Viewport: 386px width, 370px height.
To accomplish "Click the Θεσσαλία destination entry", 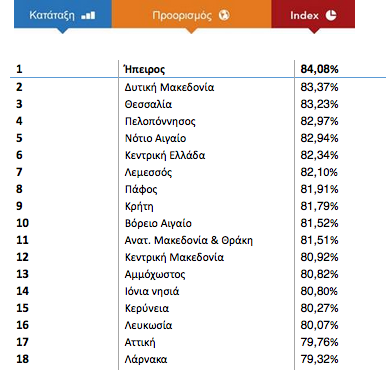I will coord(148,104).
